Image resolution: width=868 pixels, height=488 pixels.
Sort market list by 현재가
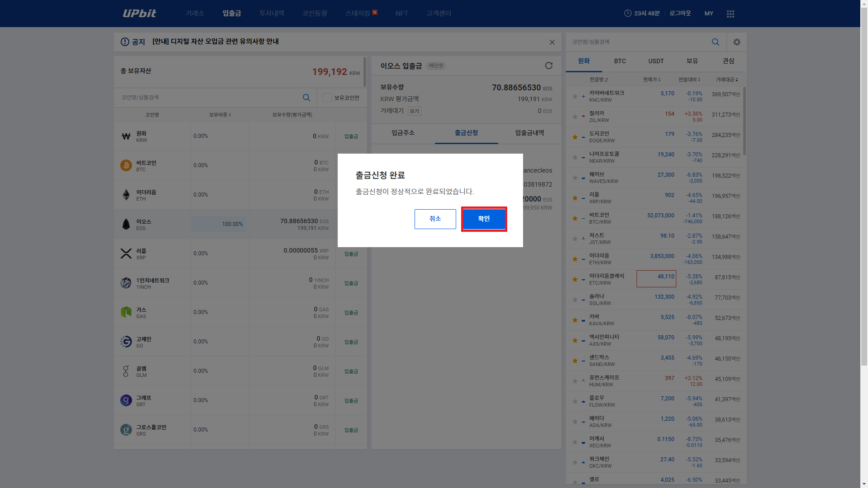(x=651, y=80)
